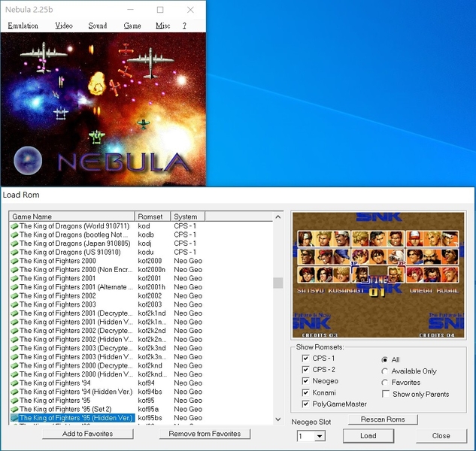Toggle the CPS - 2 checkbox

click(306, 370)
